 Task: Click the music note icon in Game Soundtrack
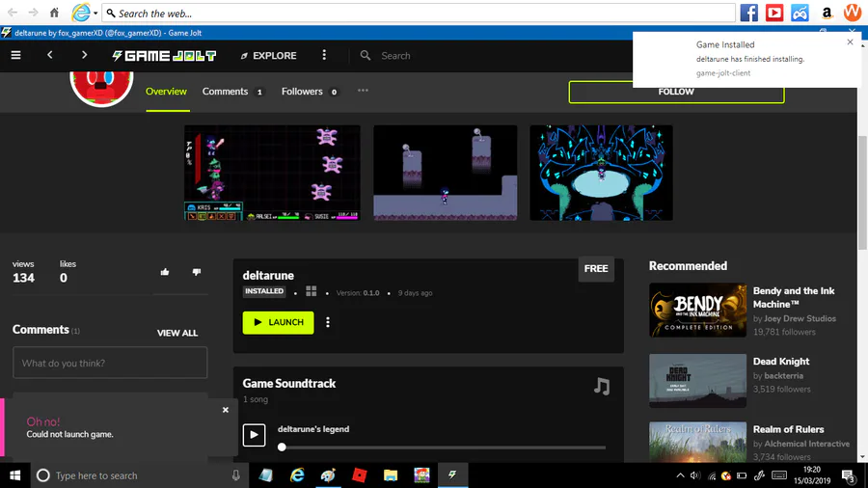602,386
